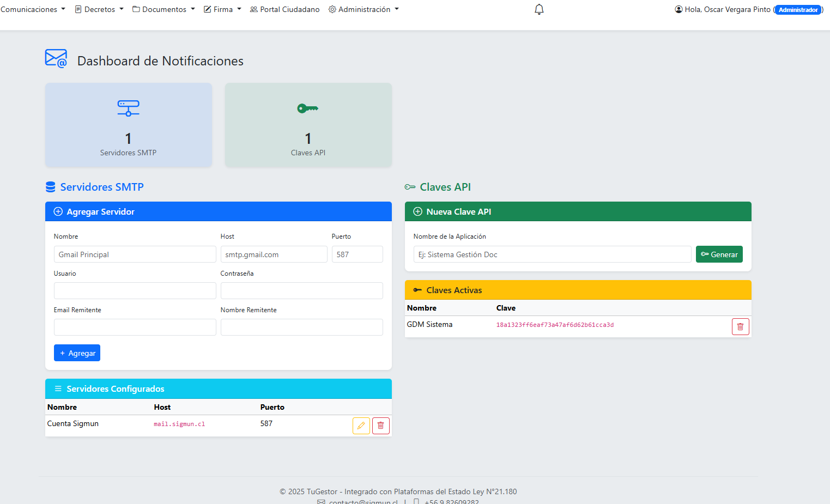Viewport: 830px width, 504px height.
Task: Go to Portal Ciudadano
Action: pyautogui.click(x=285, y=9)
